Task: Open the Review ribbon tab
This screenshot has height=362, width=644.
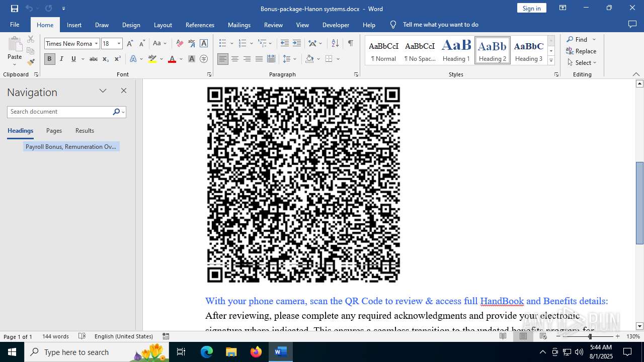Action: [x=273, y=25]
